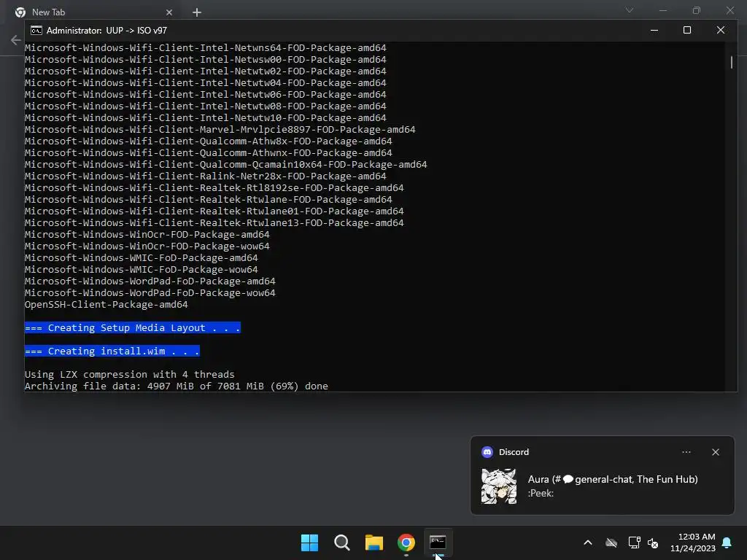Click 'Using LZX compression with 4 threads'

tap(130, 374)
